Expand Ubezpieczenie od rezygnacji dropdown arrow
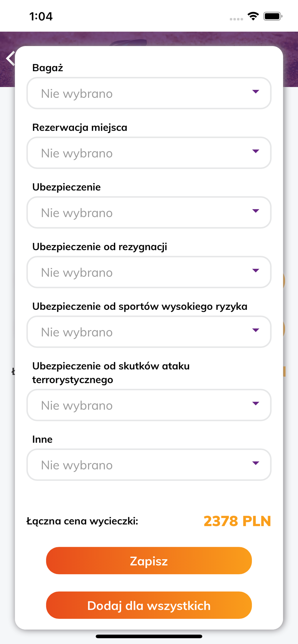298x644 pixels. 256,270
